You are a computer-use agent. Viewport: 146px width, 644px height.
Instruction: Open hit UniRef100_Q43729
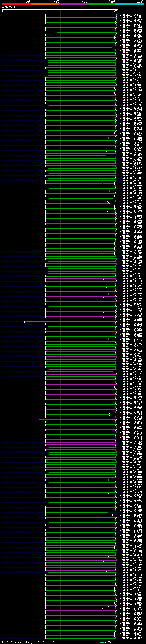[131, 15]
